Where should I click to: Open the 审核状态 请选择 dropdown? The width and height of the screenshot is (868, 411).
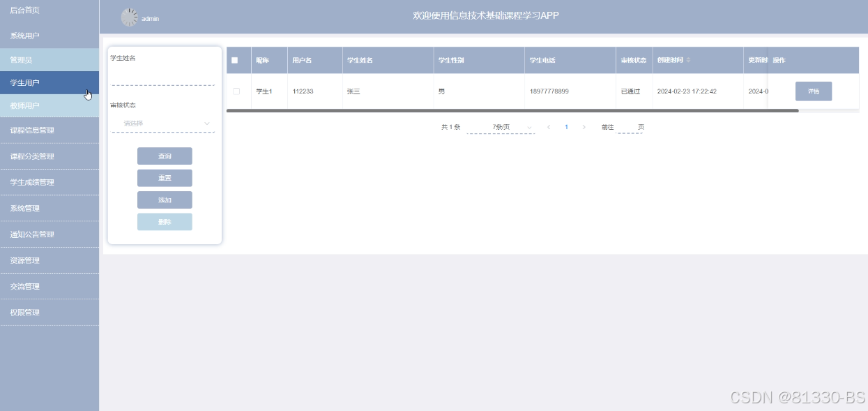click(x=164, y=124)
